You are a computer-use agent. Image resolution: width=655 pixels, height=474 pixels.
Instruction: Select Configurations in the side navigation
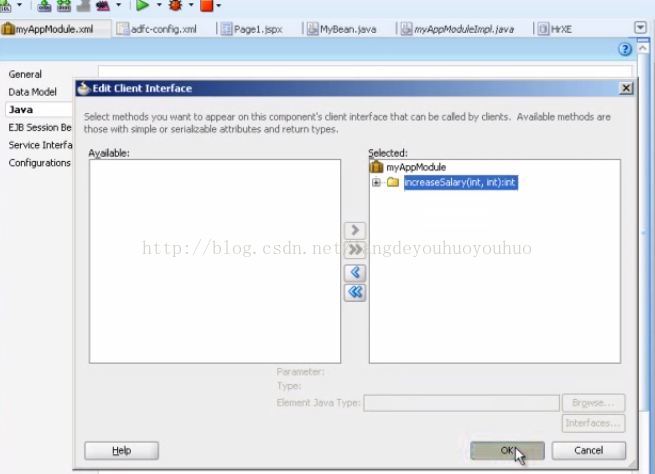[x=40, y=163]
